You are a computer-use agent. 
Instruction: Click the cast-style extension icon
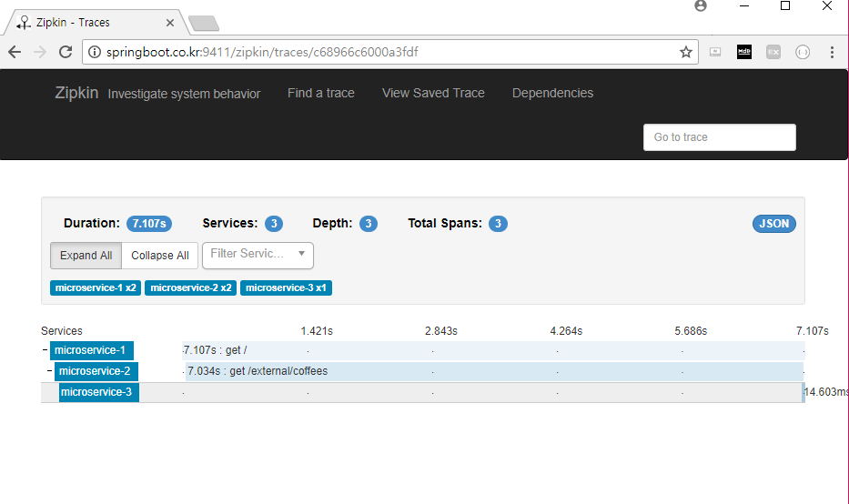point(715,52)
